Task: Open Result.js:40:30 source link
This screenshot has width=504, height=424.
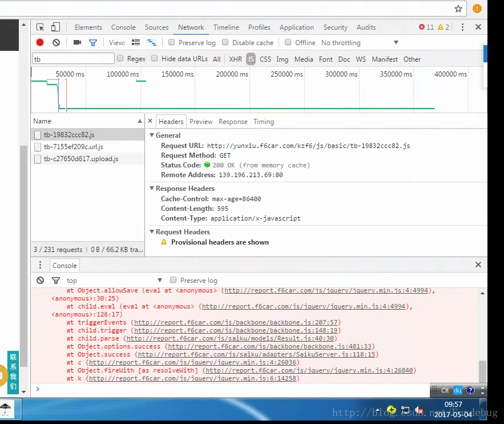Action: 231,338
